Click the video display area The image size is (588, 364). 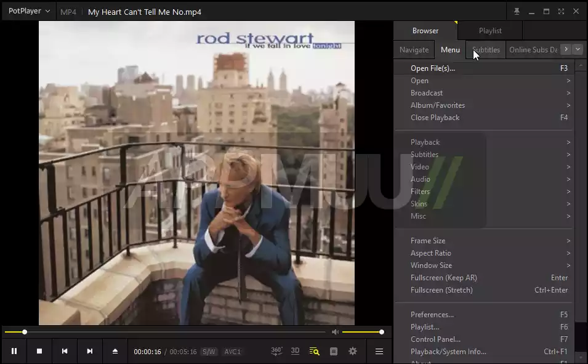pyautogui.click(x=196, y=173)
